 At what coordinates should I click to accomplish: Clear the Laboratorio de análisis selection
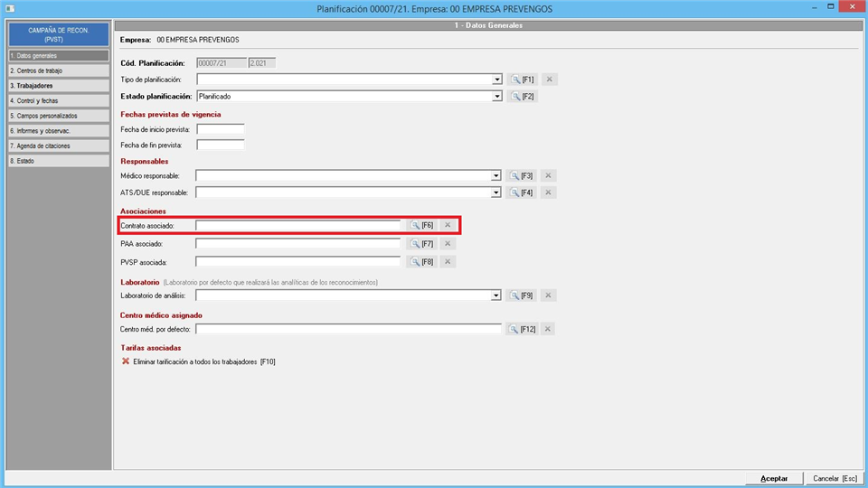[548, 296]
